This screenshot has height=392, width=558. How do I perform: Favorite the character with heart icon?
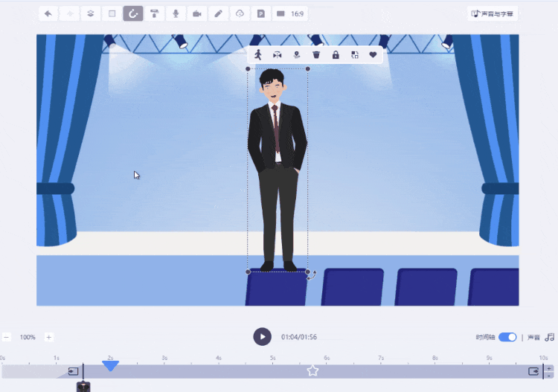click(x=373, y=55)
